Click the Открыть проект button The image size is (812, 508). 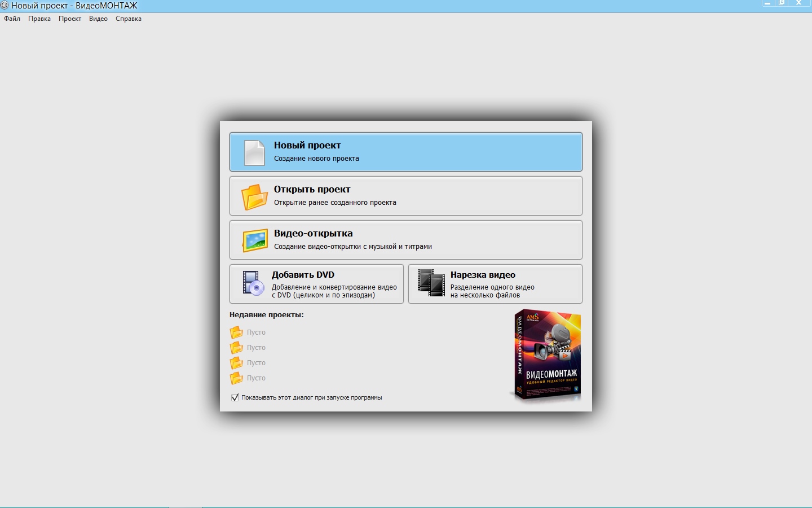click(x=406, y=196)
